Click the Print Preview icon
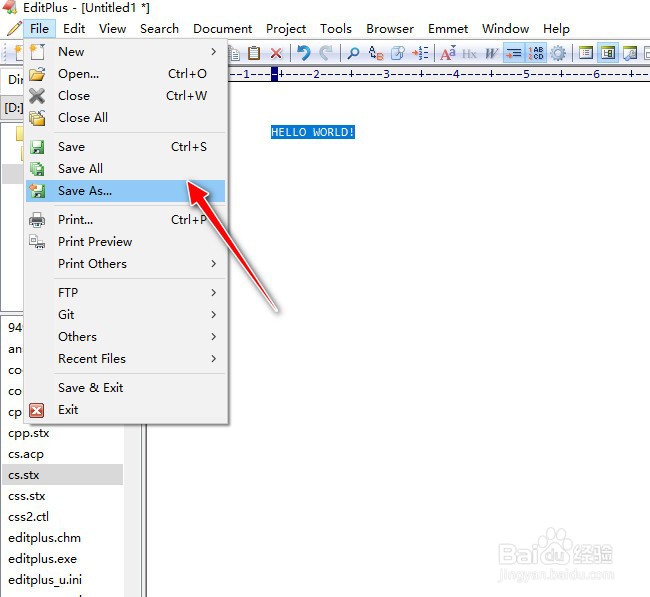The image size is (650, 597). tap(37, 242)
